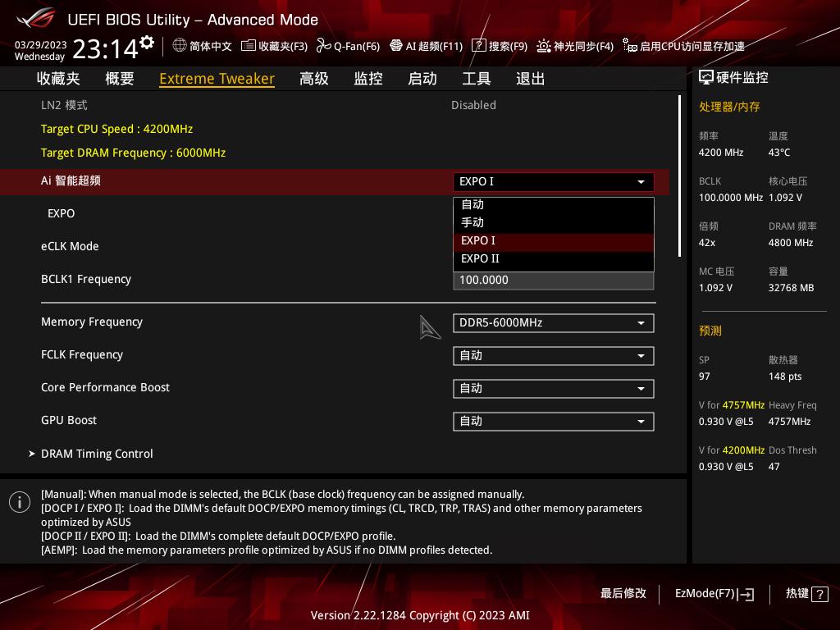Select EXPO II option in dropdown list
This screenshot has width=840, height=630.
point(554,258)
